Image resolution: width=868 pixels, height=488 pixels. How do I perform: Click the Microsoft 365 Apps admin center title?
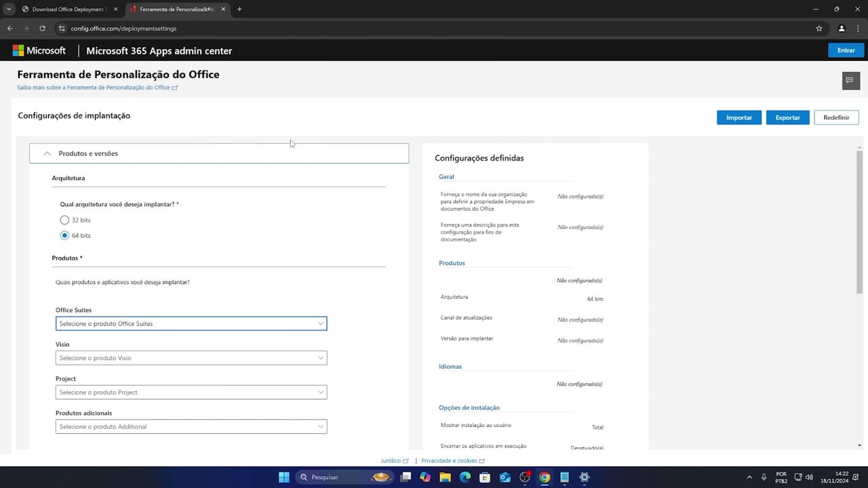click(159, 51)
